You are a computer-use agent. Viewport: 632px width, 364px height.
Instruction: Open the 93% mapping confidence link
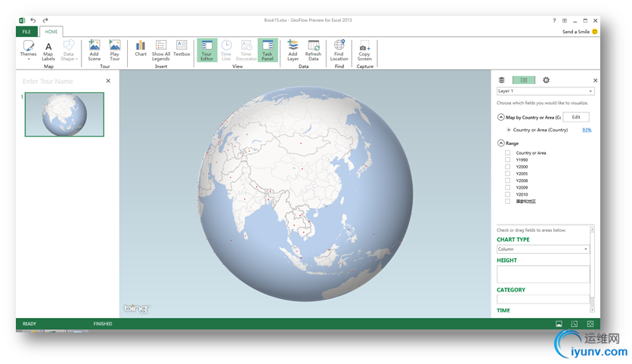[587, 130]
